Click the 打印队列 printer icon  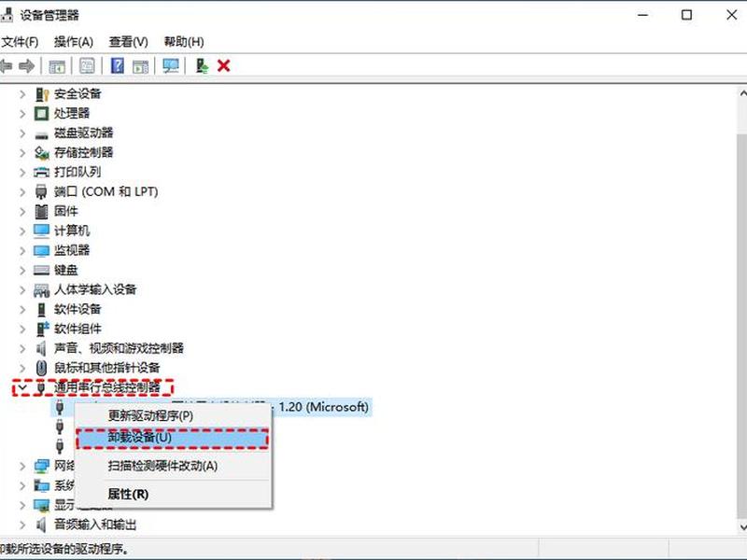click(x=41, y=173)
